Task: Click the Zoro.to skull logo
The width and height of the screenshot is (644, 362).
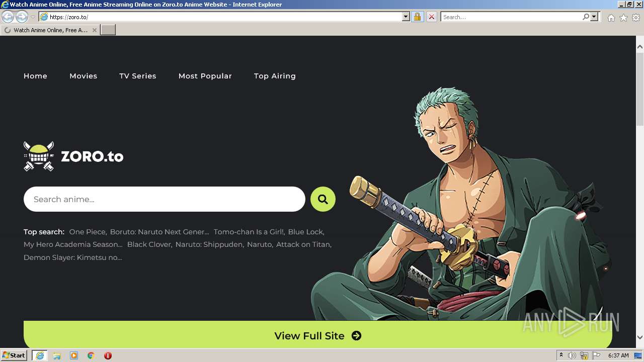Action: tap(39, 156)
